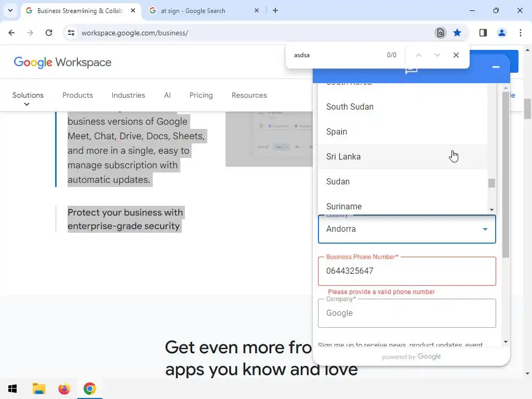Open the Country dropdown showing Andorra

(407, 229)
